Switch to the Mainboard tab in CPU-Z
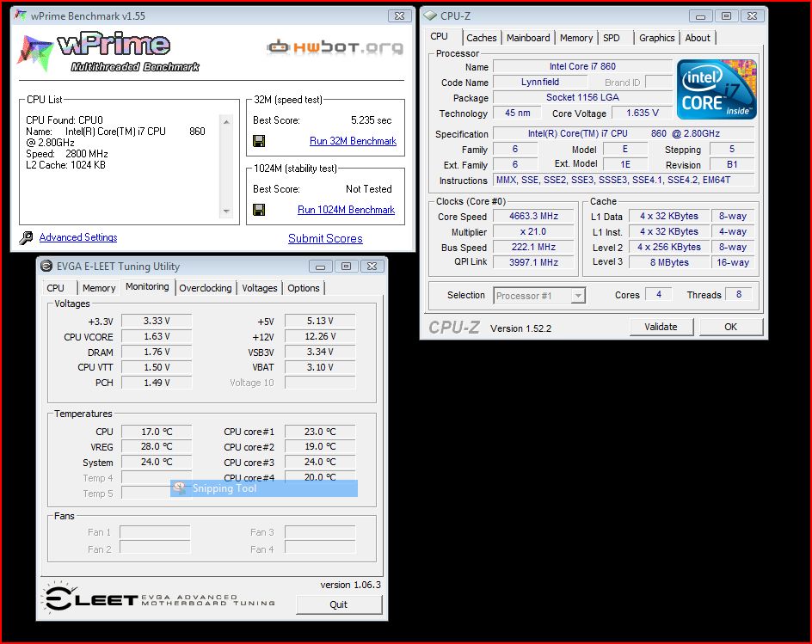This screenshot has width=812, height=644. click(x=528, y=38)
